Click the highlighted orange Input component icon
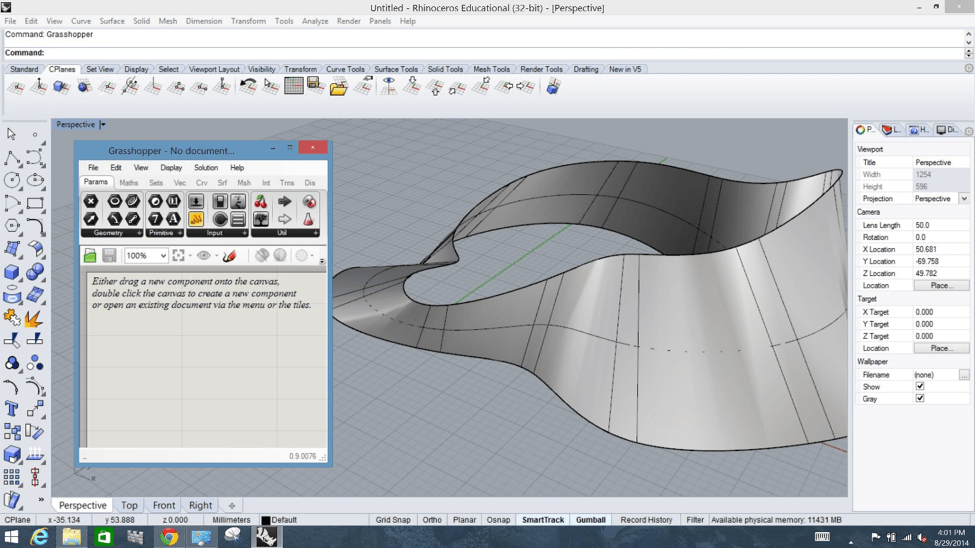 click(196, 219)
